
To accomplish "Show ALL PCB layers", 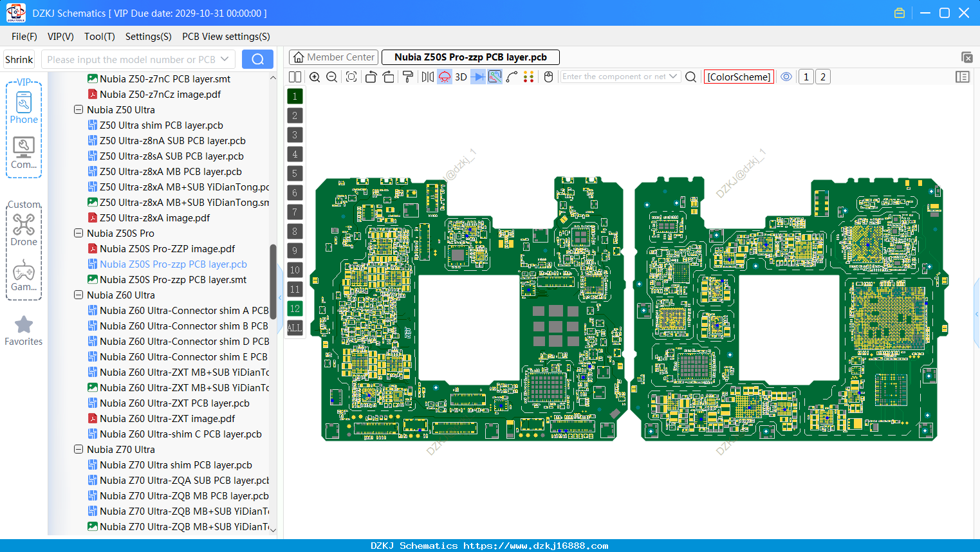I will [x=295, y=328].
